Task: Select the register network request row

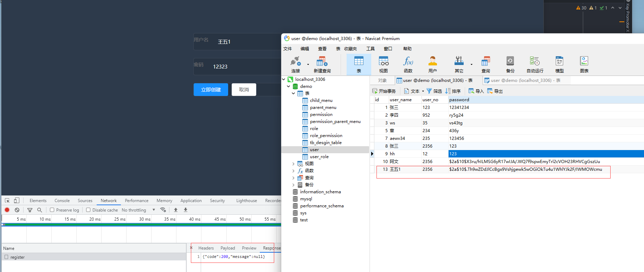Action: (94, 257)
